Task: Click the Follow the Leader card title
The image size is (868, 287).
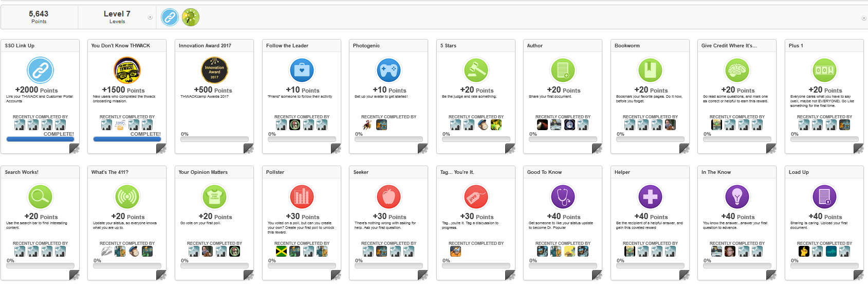Action: [x=287, y=46]
